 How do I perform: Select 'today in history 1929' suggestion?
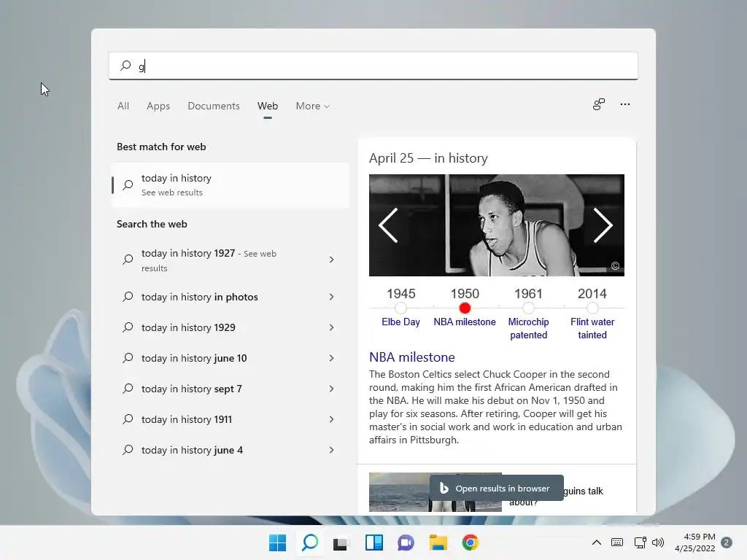(x=230, y=327)
